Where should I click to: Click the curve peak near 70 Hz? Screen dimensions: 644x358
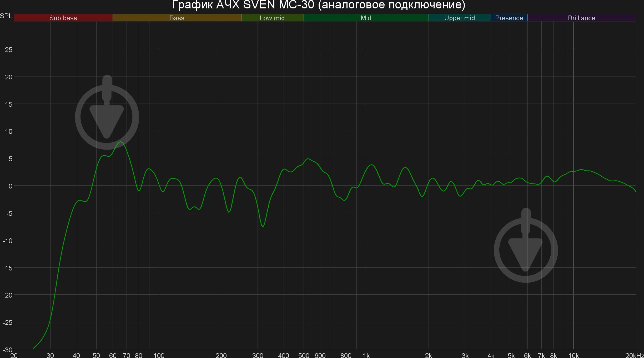coord(121,142)
